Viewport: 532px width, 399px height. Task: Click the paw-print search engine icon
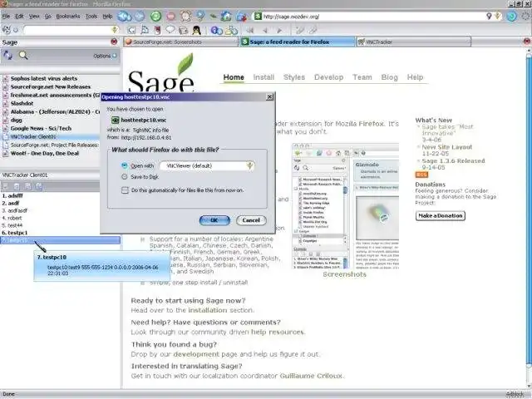[x=7, y=30]
